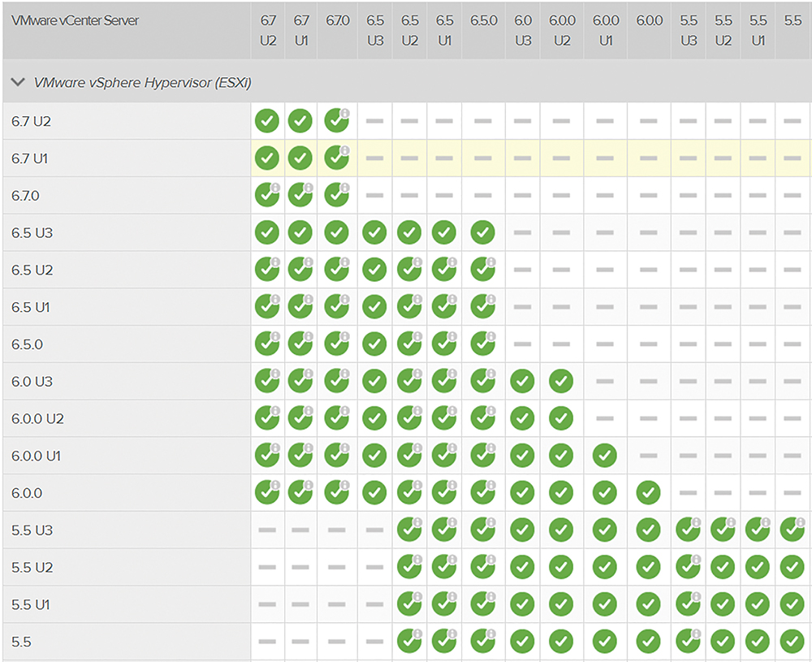This screenshot has height=662, width=812.
Task: Click checkmark for ESXi 6.5 U1, vCenter 6.7.0
Action: [x=337, y=307]
